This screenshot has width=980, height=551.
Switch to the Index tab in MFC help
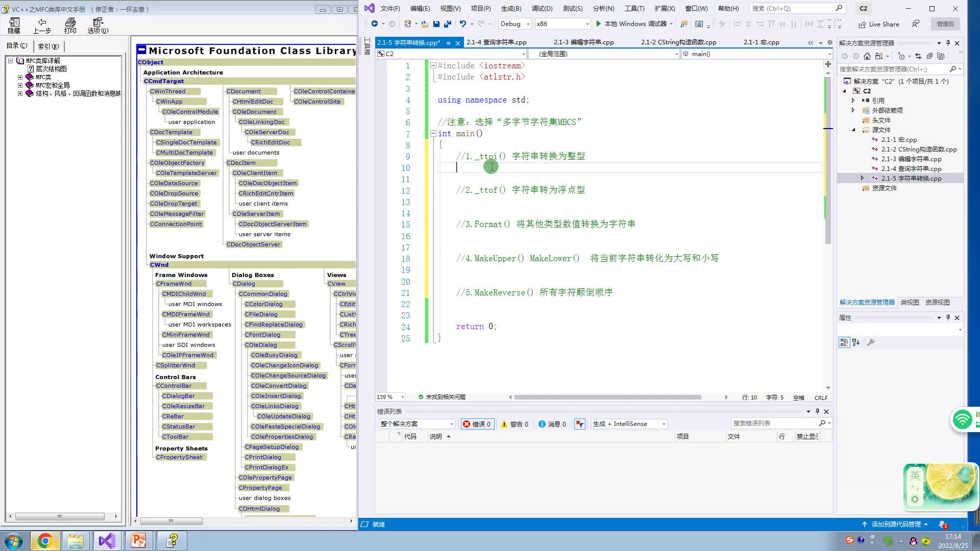tap(48, 46)
